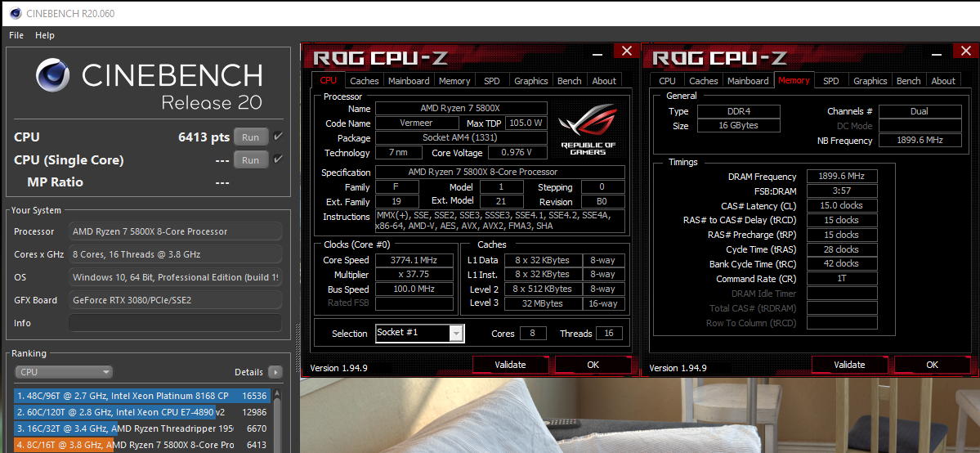Switch to Graphics tab in left CPU-Z window
The width and height of the screenshot is (980, 453).
coord(530,81)
